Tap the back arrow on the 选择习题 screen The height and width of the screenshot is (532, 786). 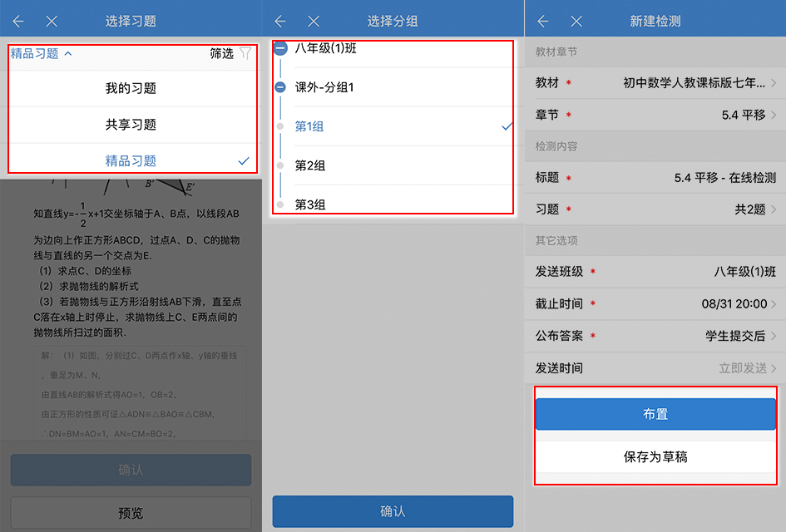pos(17,19)
